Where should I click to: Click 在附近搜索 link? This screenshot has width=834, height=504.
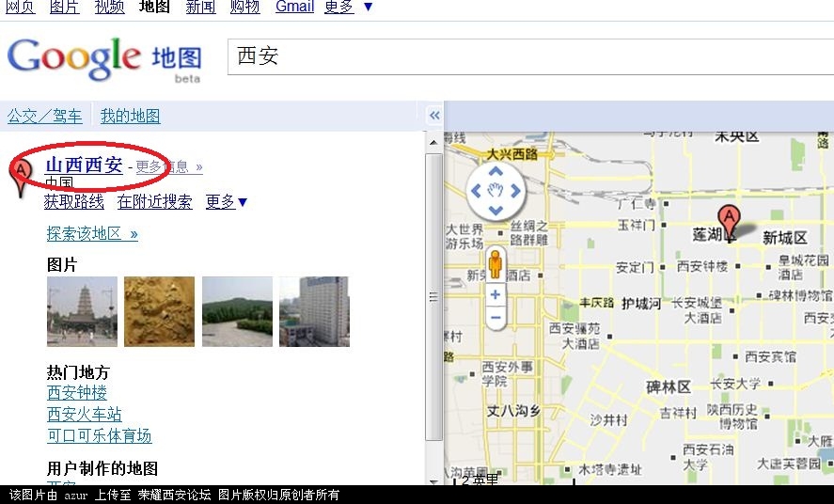[x=155, y=201]
